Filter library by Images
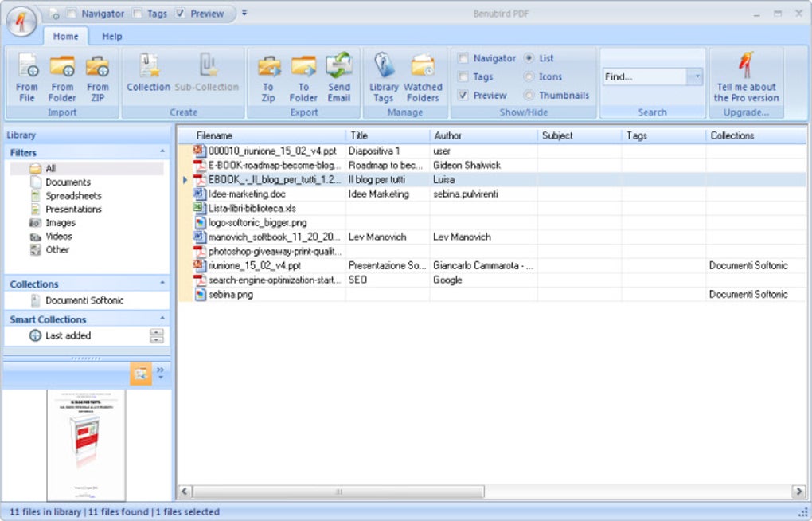Image resolution: width=812 pixels, height=521 pixels. pos(60,222)
